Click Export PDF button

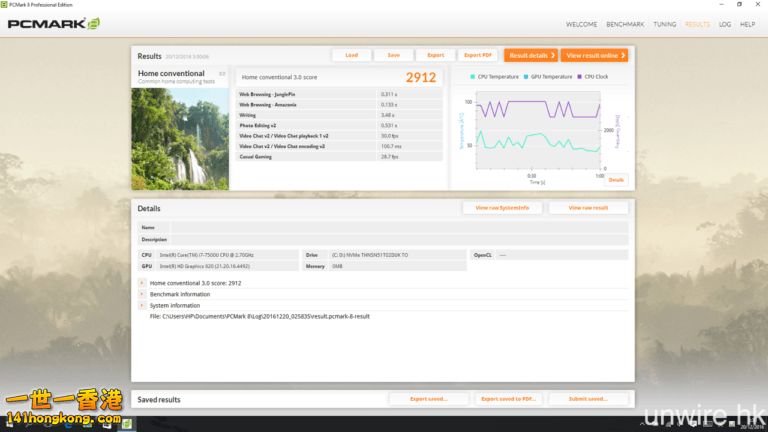pos(478,55)
